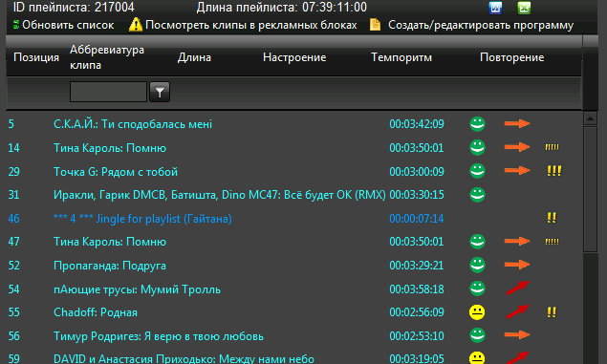The image size is (607, 364).
Task: Apply filter with the funnel button
Action: (160, 92)
